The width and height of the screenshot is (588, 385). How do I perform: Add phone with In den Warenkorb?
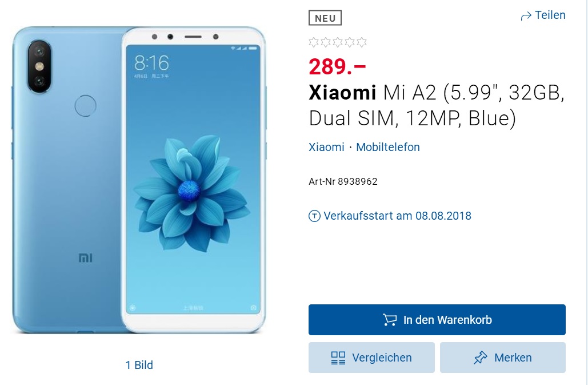click(437, 320)
